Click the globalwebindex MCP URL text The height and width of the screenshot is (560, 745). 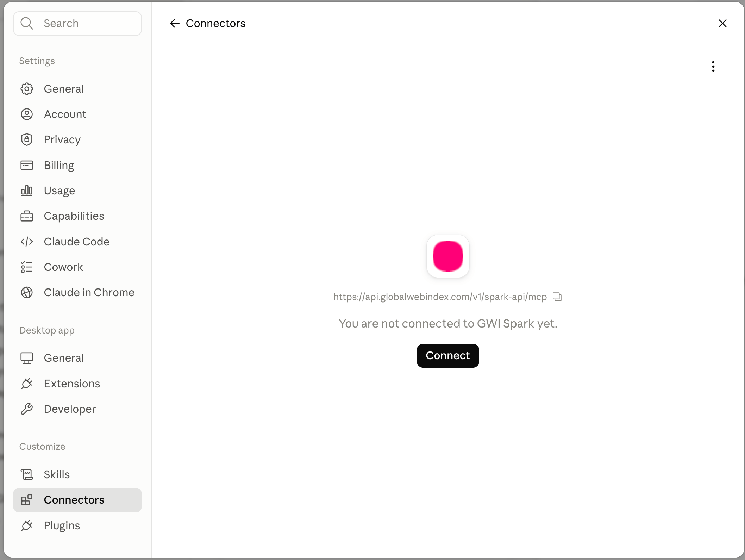(x=440, y=297)
